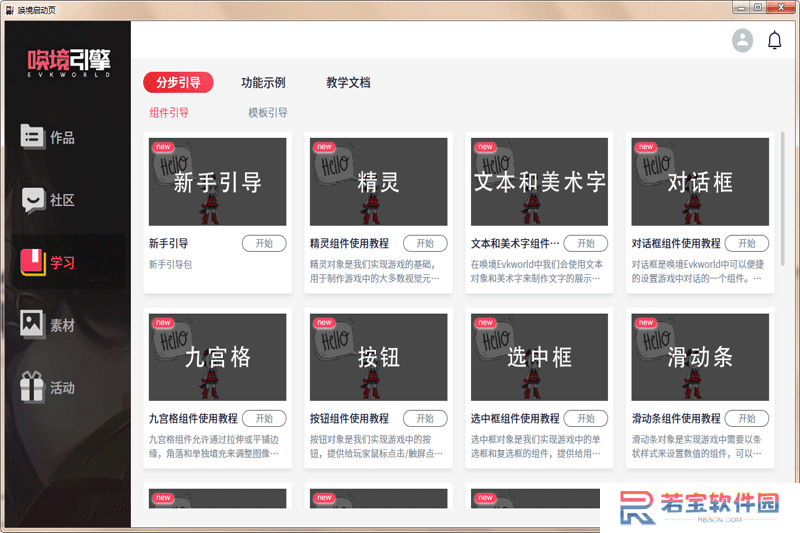The image size is (800, 533).
Task: Open the 精灵 thumbnail image
Action: coord(379,182)
